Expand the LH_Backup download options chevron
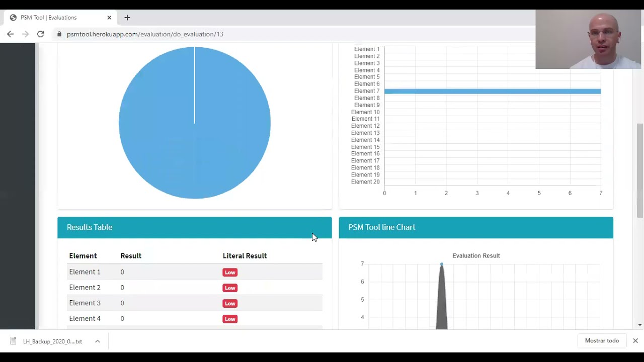Screen dimensions: 644x362 pos(98,341)
